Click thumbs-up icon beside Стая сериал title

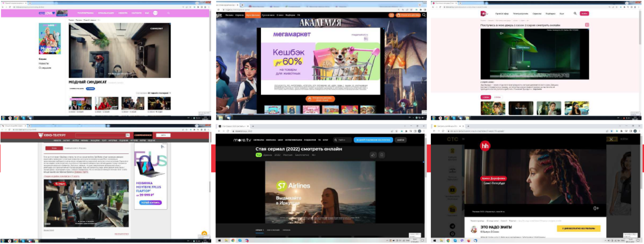click(x=373, y=154)
